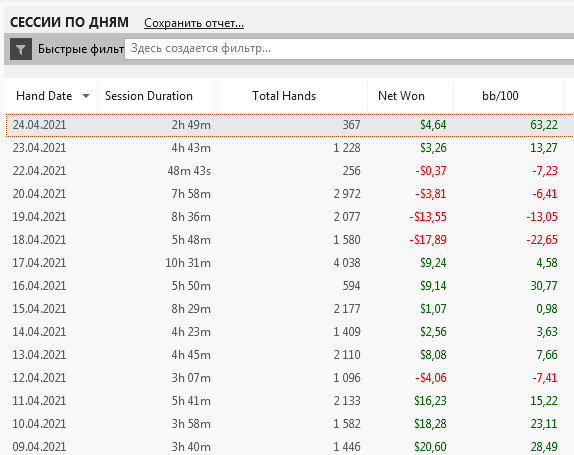The width and height of the screenshot is (574, 455).
Task: Click the 13,27 bb/100 value
Action: pyautogui.click(x=544, y=148)
